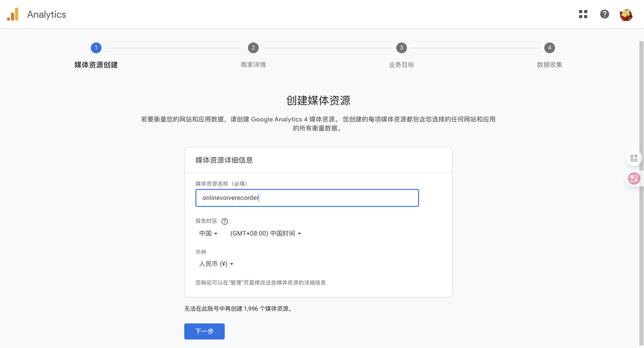Open the user account avatar
The height and width of the screenshot is (348, 644).
pos(626,15)
